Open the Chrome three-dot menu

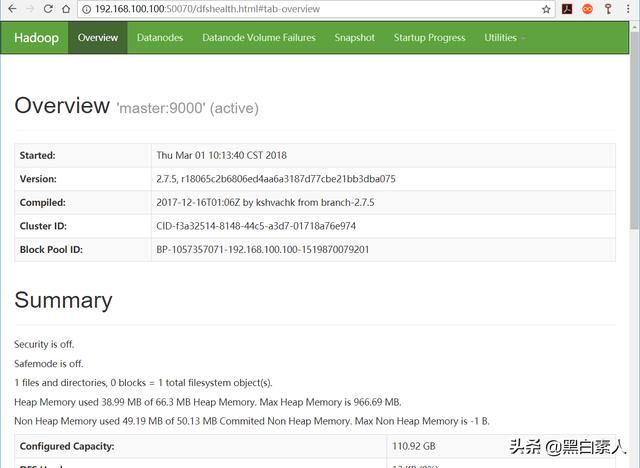click(x=627, y=9)
